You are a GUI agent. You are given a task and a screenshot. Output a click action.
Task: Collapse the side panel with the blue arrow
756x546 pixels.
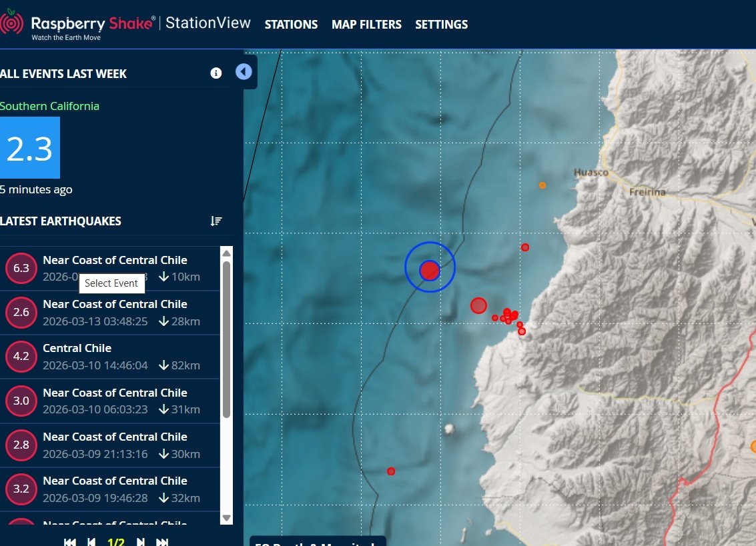click(x=244, y=72)
